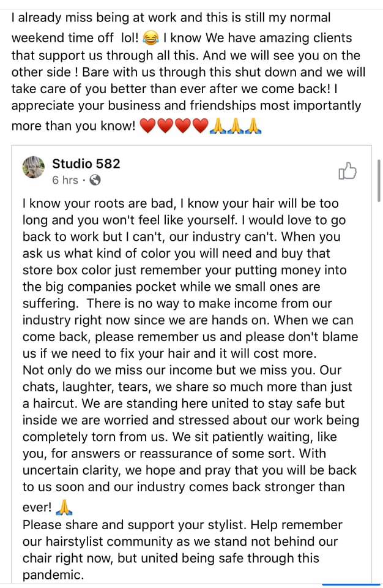Open the Studio 582 profile picture
Image resolution: width=383 pixels, height=588 pixels.
tap(34, 167)
